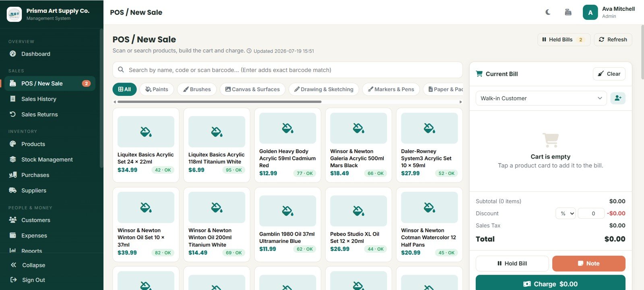Select the All category filter

124,89
